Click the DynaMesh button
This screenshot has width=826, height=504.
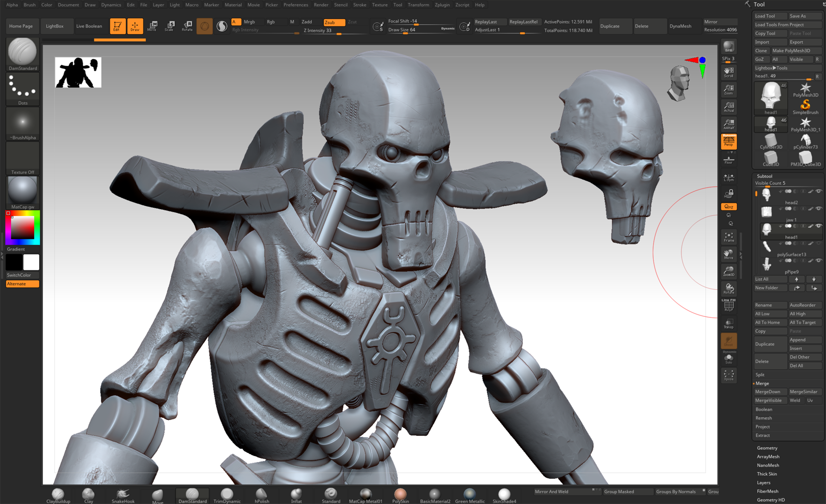point(680,26)
